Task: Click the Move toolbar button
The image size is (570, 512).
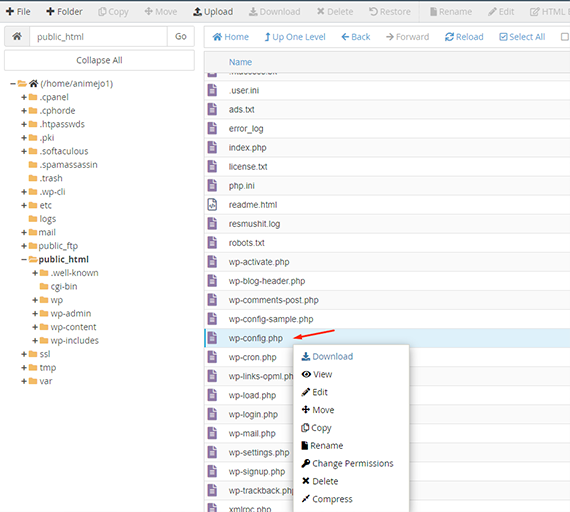Action: pos(161,12)
